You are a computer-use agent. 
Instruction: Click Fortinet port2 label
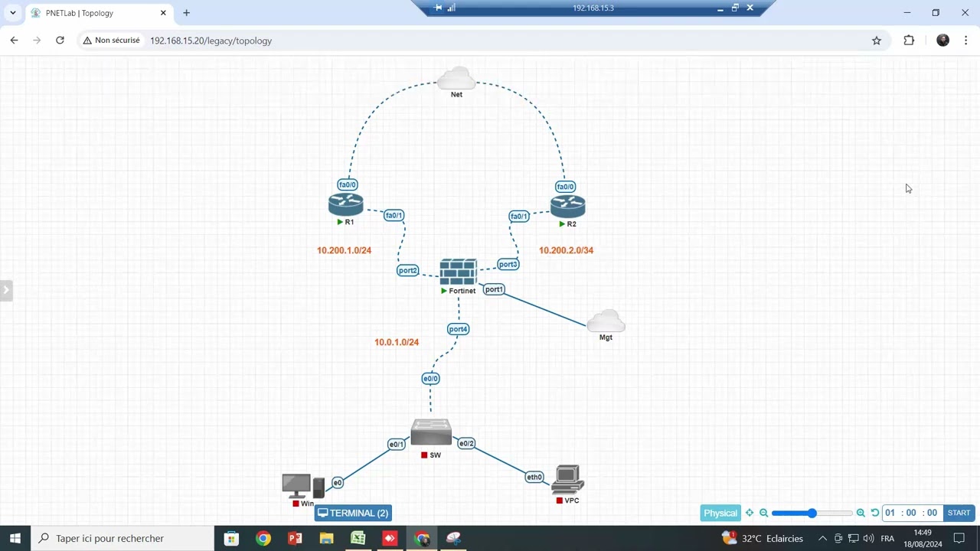point(408,270)
